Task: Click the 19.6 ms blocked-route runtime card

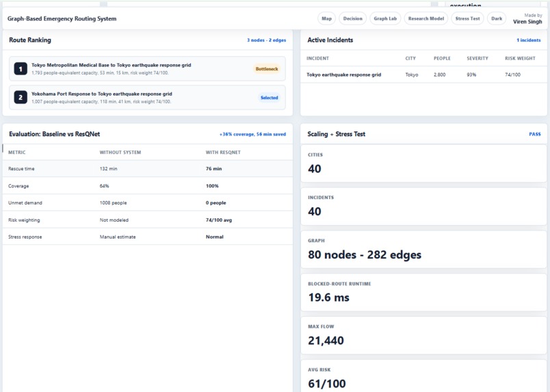Action: 423,292
